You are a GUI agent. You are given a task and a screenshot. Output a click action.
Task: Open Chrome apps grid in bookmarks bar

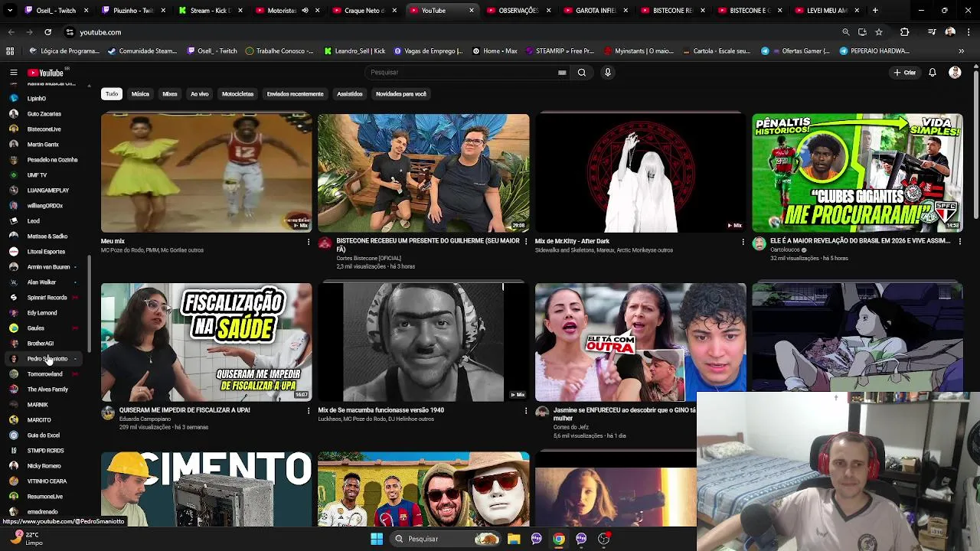click(x=10, y=51)
